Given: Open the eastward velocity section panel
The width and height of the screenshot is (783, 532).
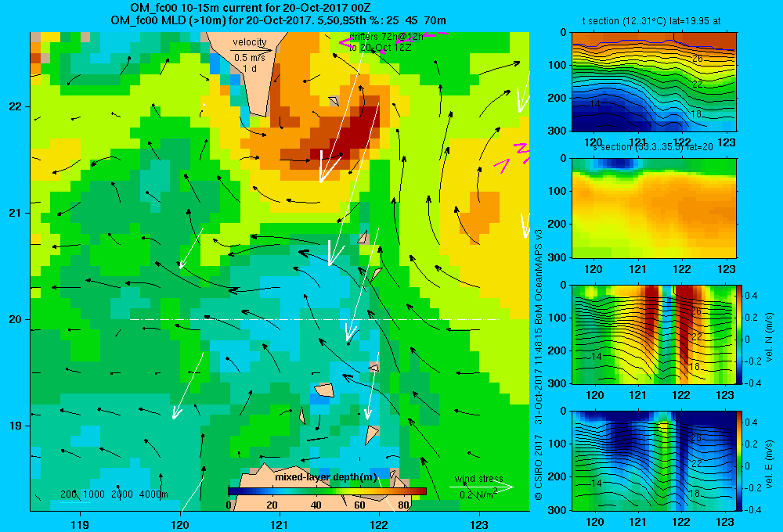Looking at the screenshot, I should click(x=654, y=461).
